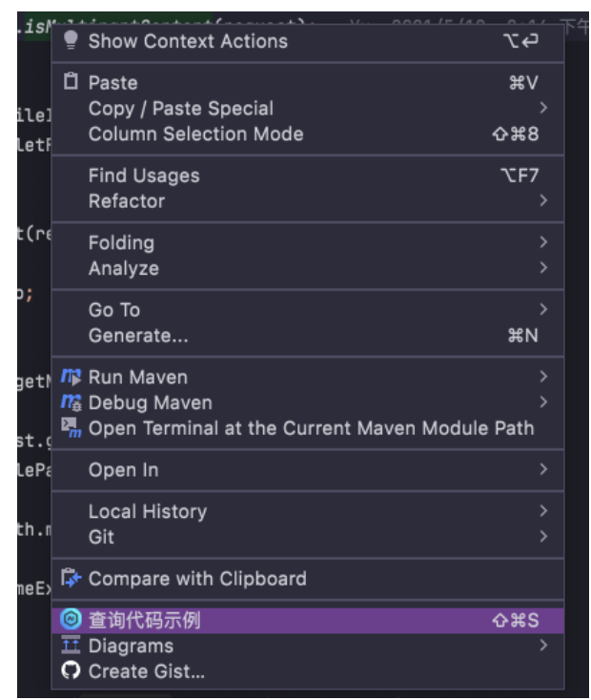This screenshot has height=700, width=591.
Task: Open the Analyze submenu
Action: click(x=308, y=268)
